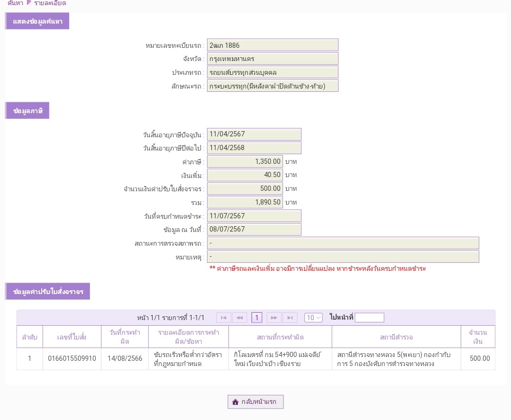Click the ลักษณะรถ field กระบะบรรทุก
511x420 pixels.
pos(273,86)
